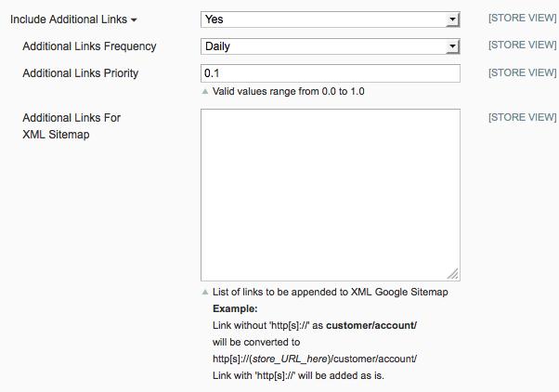Open the Include Additional Links Yes dropdown

(x=331, y=19)
